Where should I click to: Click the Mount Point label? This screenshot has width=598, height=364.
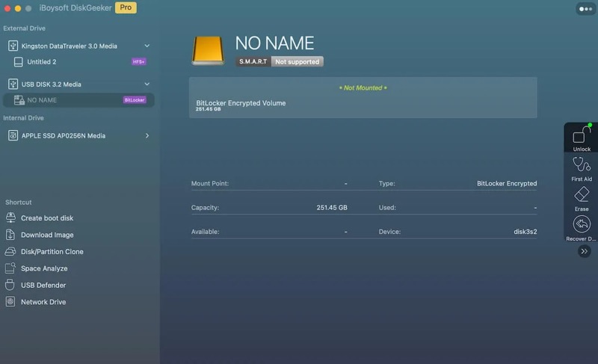(x=210, y=183)
